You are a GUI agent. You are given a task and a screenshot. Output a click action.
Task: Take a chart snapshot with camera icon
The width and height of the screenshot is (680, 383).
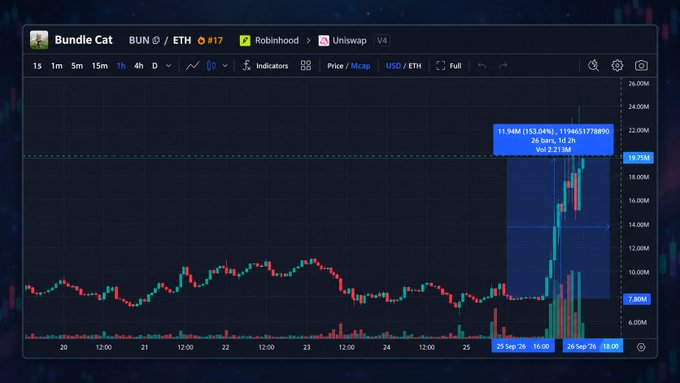pyautogui.click(x=641, y=65)
